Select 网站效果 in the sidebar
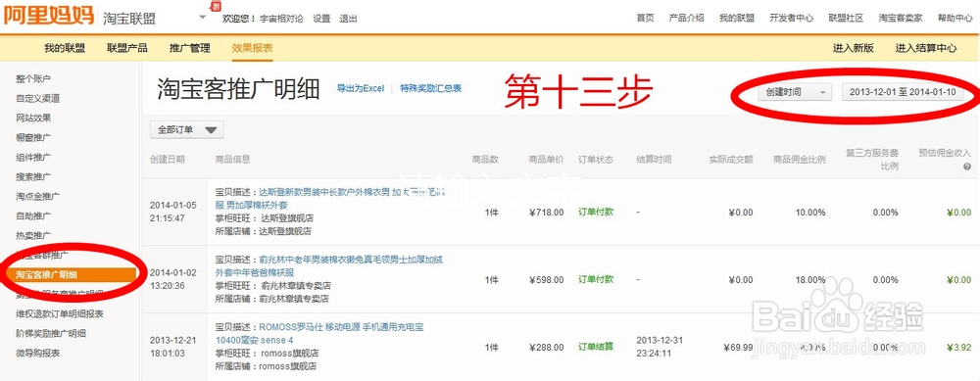The height and width of the screenshot is (381, 980). [33, 119]
